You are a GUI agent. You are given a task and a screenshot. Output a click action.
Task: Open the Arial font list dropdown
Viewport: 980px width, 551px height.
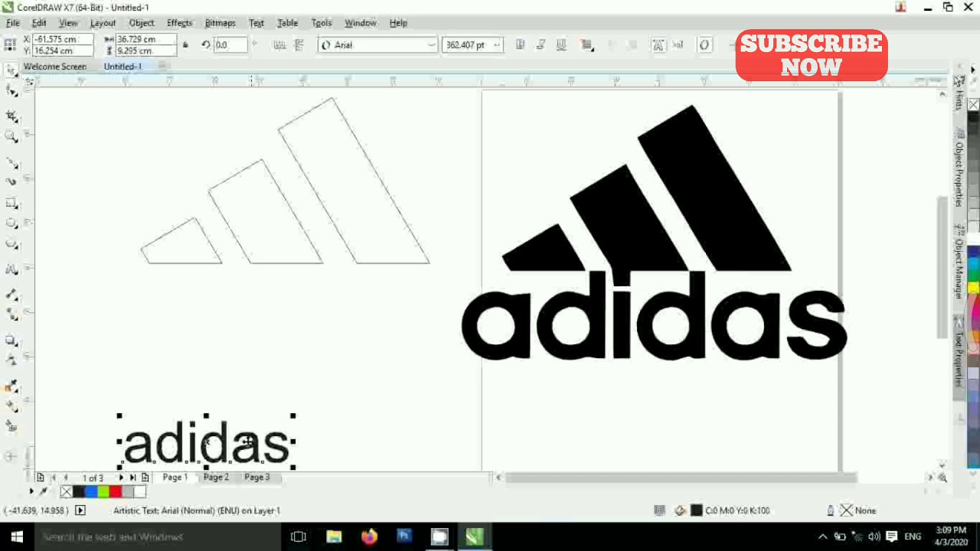pyautogui.click(x=430, y=45)
